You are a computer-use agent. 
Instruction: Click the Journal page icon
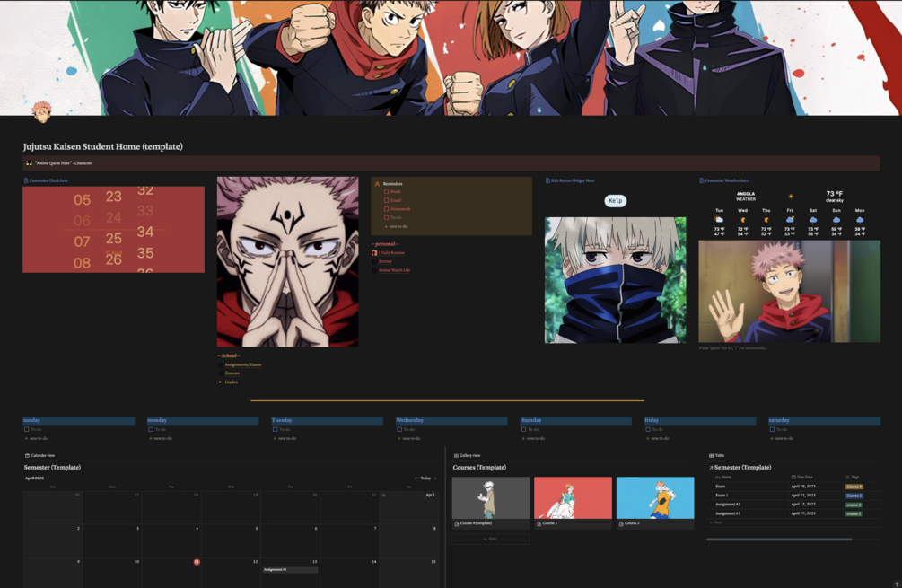click(374, 261)
